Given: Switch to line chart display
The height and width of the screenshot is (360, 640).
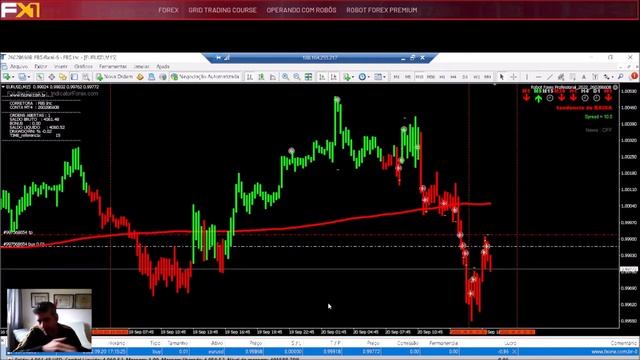Looking at the screenshot, I should (273, 77).
